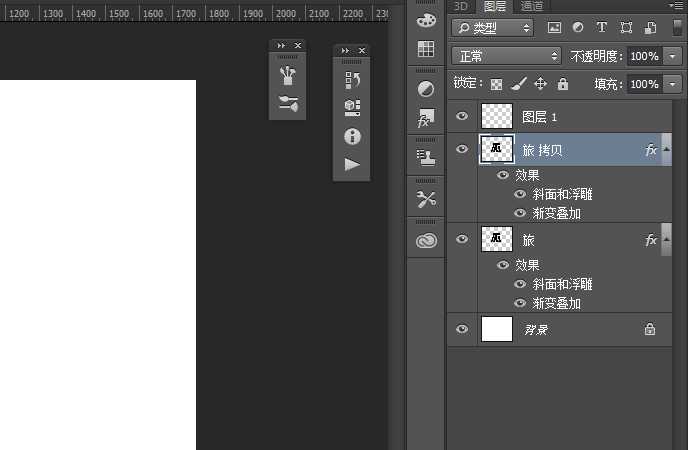
Task: Open the Actions play-arrow panel icon
Action: click(351, 164)
